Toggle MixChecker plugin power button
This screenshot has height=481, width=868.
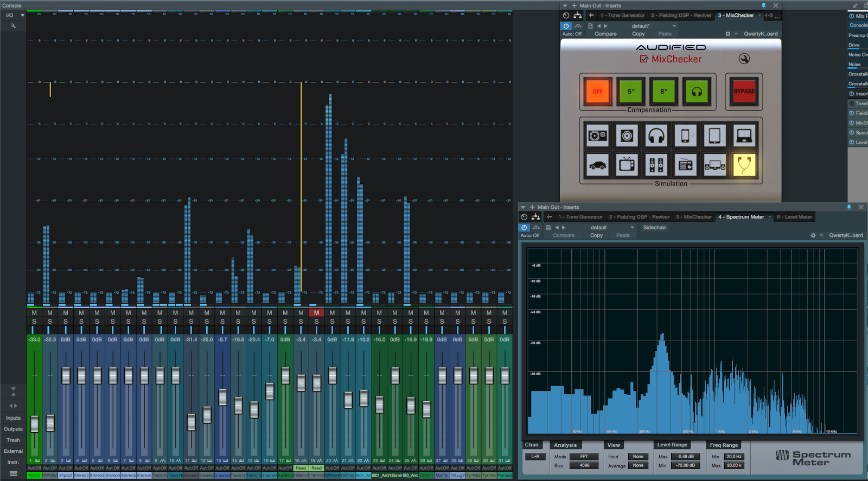click(566, 26)
